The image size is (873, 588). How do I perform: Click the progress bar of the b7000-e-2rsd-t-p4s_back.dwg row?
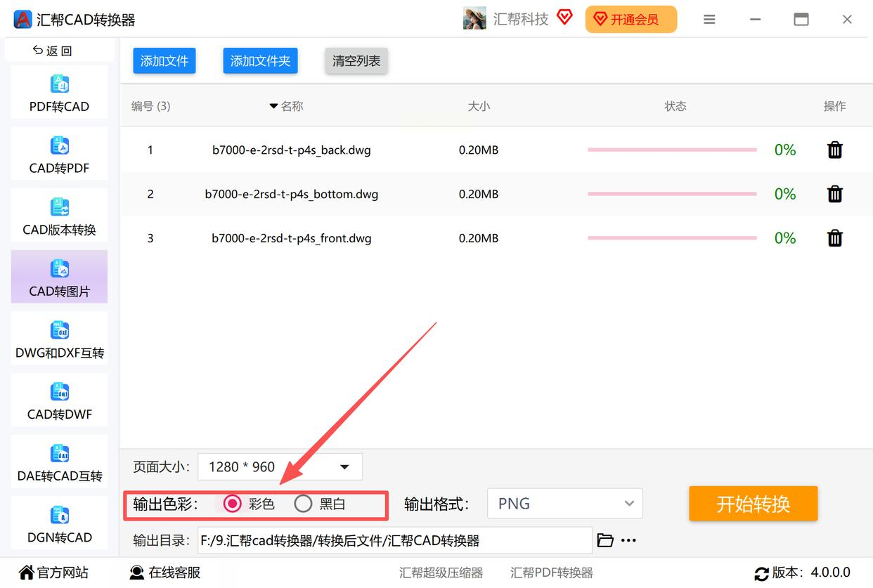(x=672, y=150)
